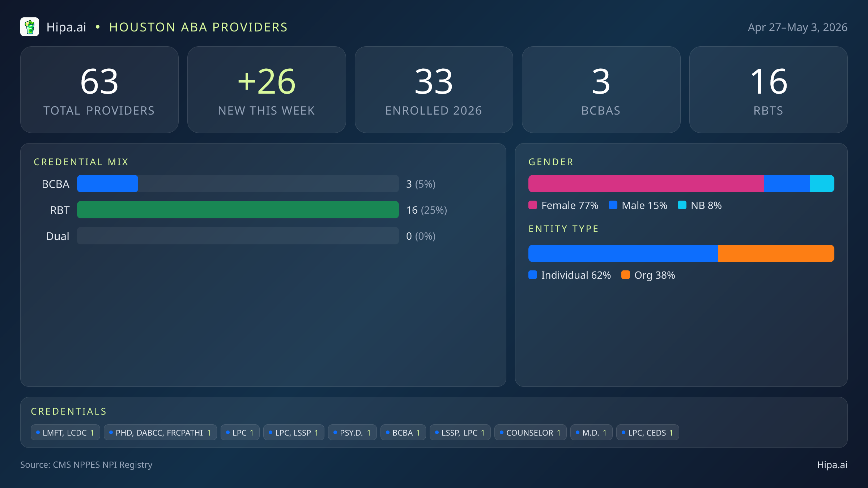The image size is (868, 488).
Task: Select the COUNSELOR credential chip
Action: pyautogui.click(x=531, y=432)
